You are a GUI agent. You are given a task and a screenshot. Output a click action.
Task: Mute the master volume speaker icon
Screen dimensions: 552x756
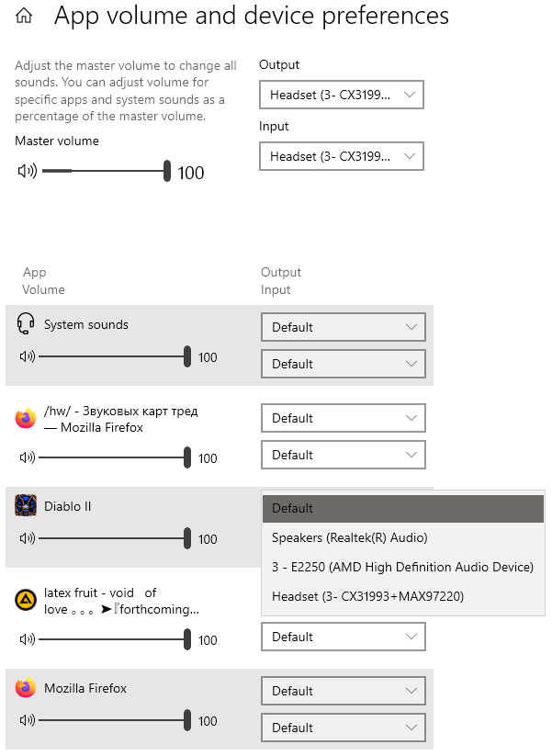27,172
